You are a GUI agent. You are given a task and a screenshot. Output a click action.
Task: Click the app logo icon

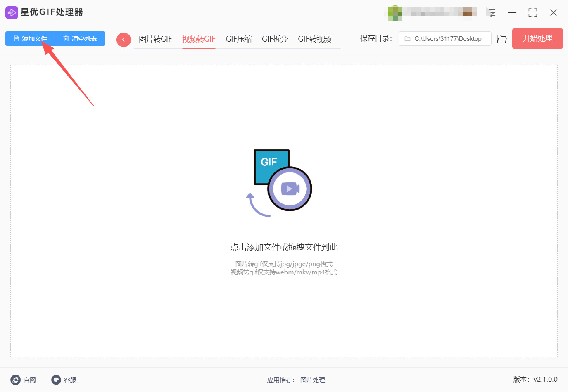(12, 12)
